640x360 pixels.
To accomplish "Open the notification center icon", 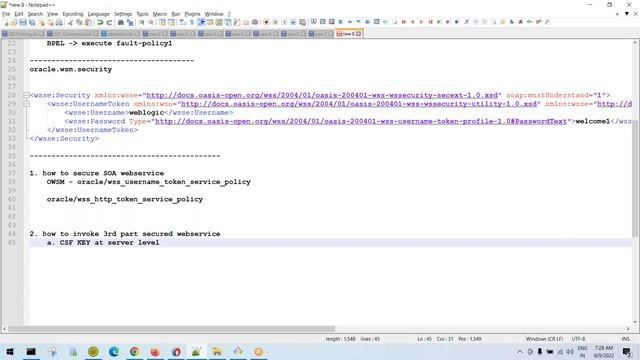I will [x=627, y=351].
